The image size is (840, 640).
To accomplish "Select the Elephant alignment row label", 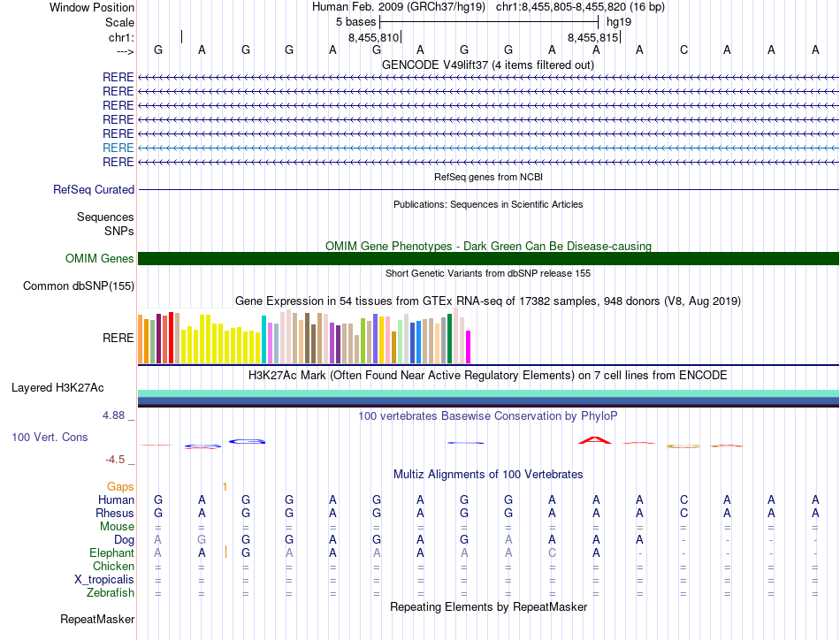I will [111, 552].
